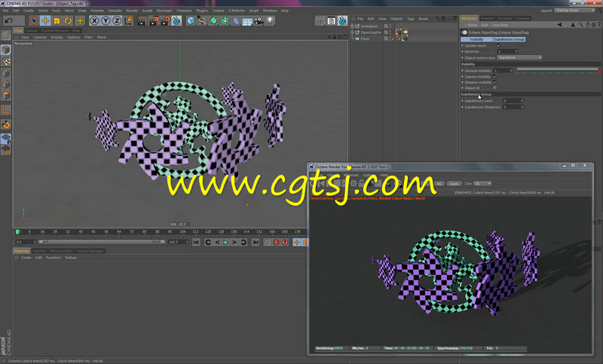Open the X-Particles menu
This screenshot has height=364, width=603.
point(237,11)
